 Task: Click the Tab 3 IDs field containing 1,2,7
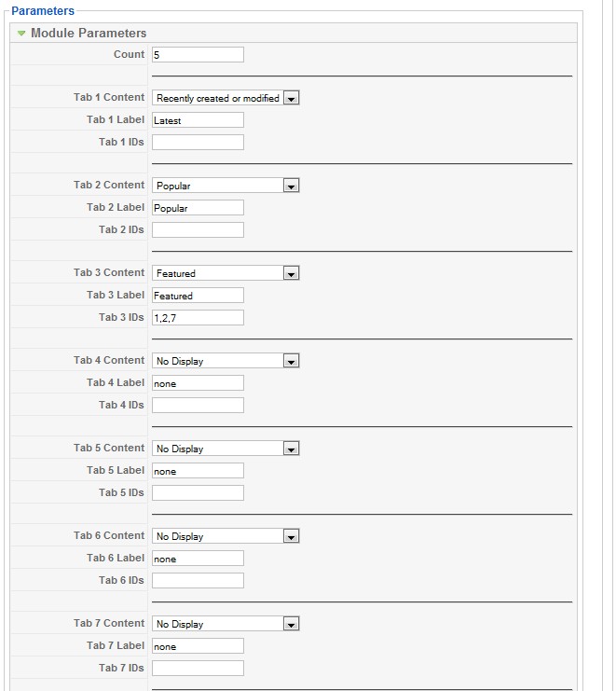coord(198,318)
